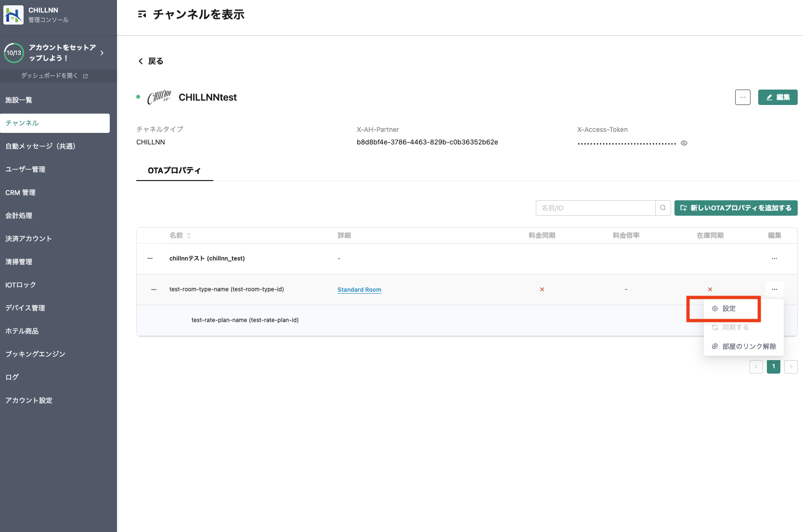Open the account setup 10/13 progress indicator
Screen dimensions: 803x532
coord(14,53)
